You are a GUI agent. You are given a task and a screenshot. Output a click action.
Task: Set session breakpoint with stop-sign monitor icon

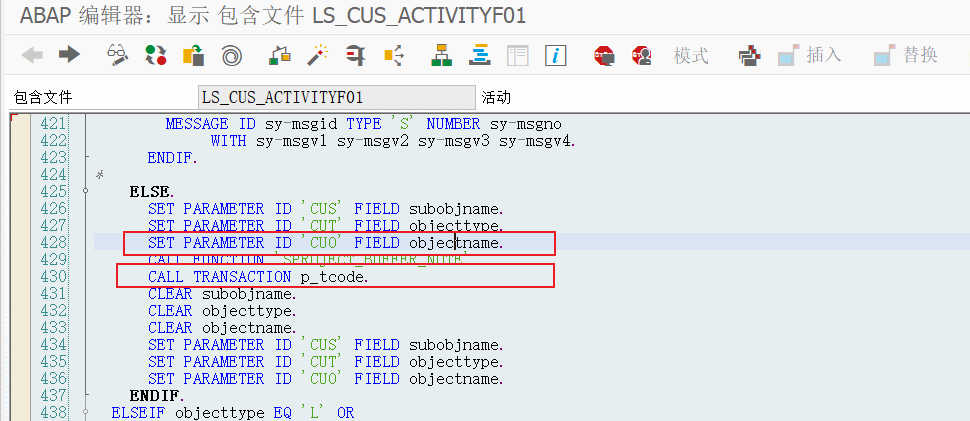click(604, 56)
